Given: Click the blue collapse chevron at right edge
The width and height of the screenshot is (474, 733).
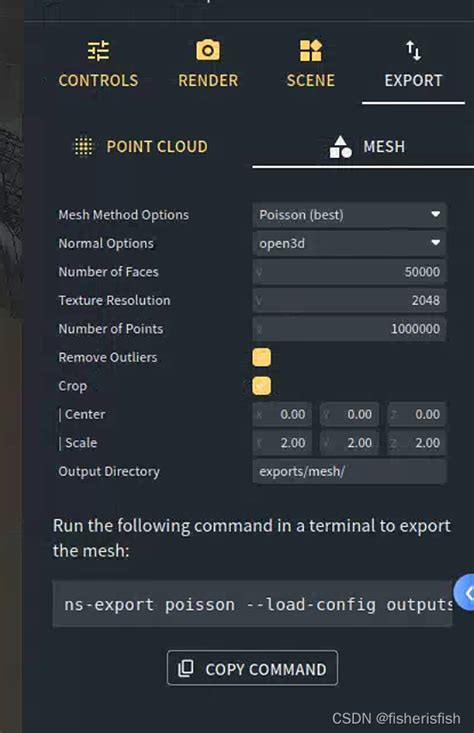Looking at the screenshot, I should tap(465, 593).
